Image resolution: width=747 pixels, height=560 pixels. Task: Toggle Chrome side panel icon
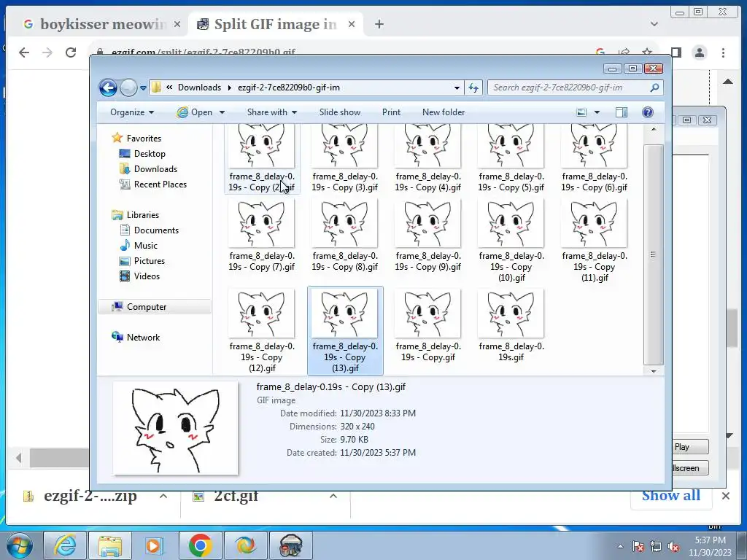[676, 52]
